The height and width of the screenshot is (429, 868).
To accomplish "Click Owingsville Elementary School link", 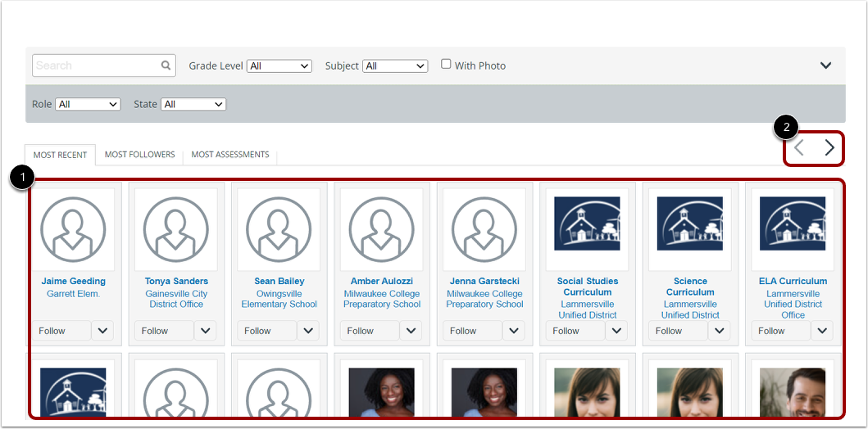I will coord(279,299).
